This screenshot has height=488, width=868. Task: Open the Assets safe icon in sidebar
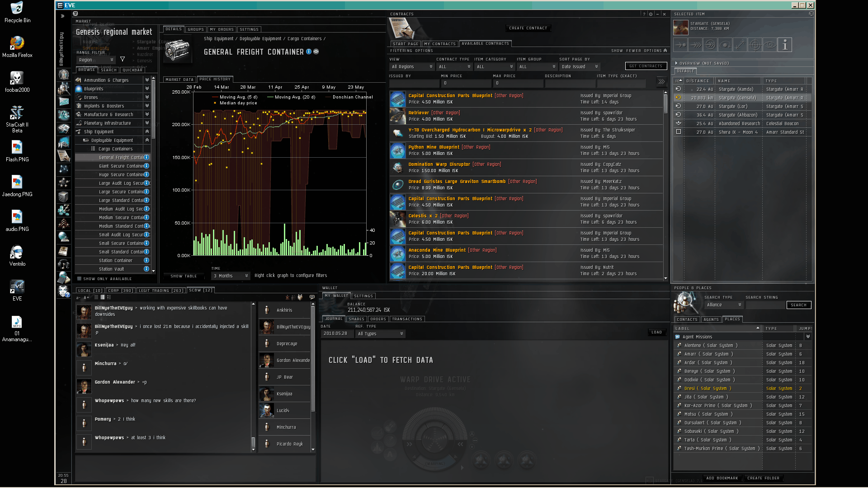point(64,197)
